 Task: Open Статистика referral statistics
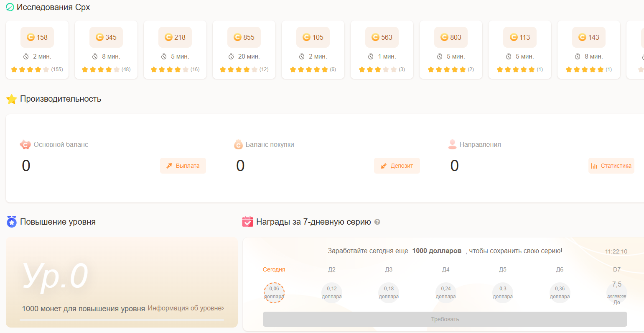coord(611,166)
